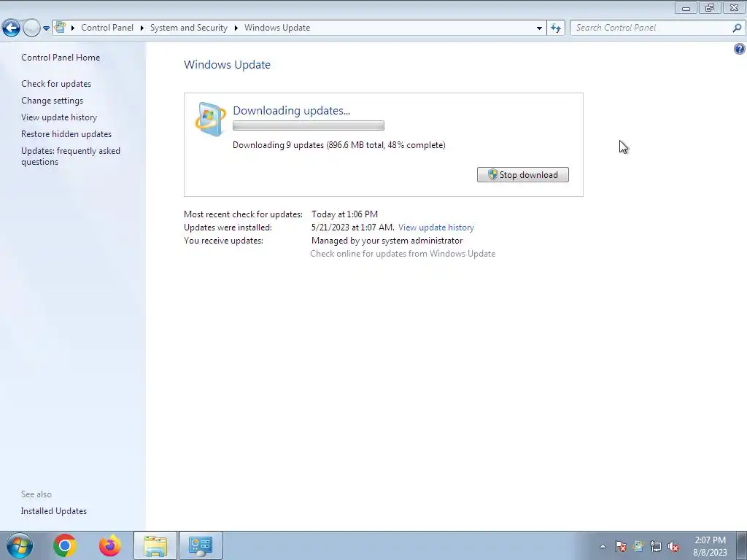The width and height of the screenshot is (747, 560).
Task: Open Control Panel Home
Action: [x=61, y=58]
